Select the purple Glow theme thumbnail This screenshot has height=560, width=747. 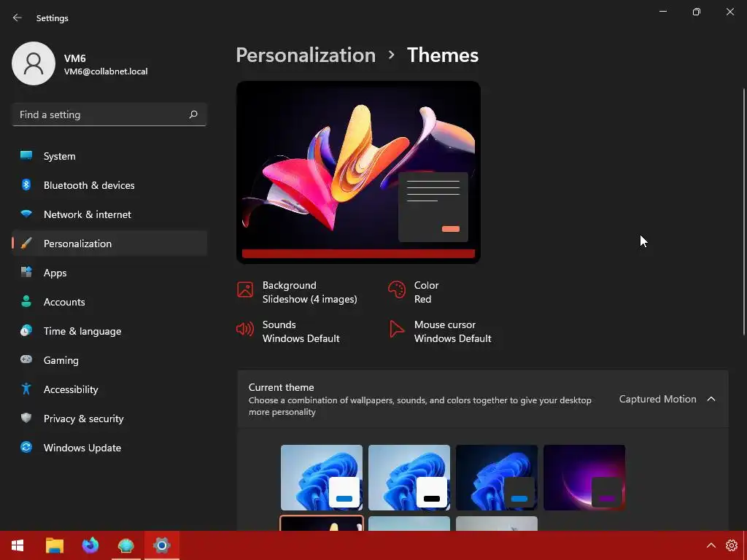pyautogui.click(x=584, y=478)
